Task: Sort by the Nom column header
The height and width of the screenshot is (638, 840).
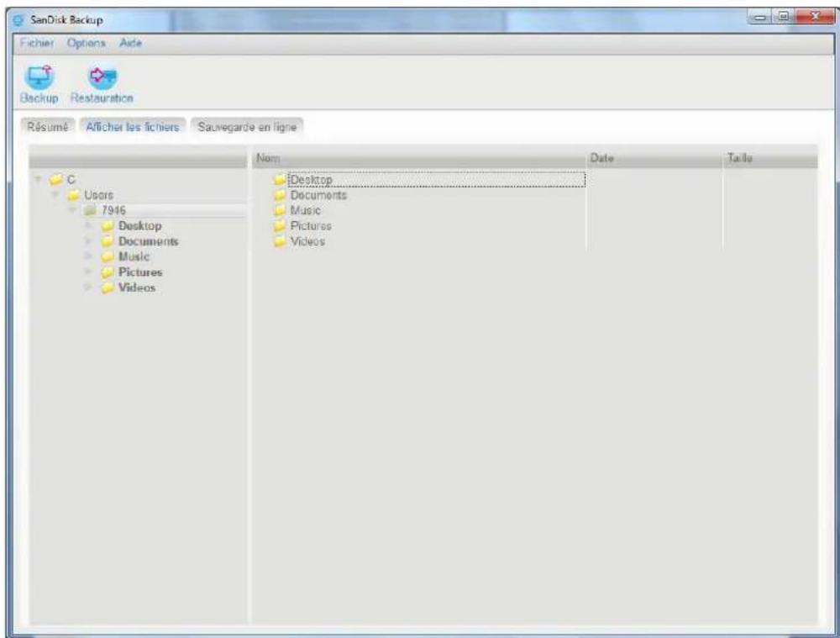Action: pyautogui.click(x=419, y=158)
